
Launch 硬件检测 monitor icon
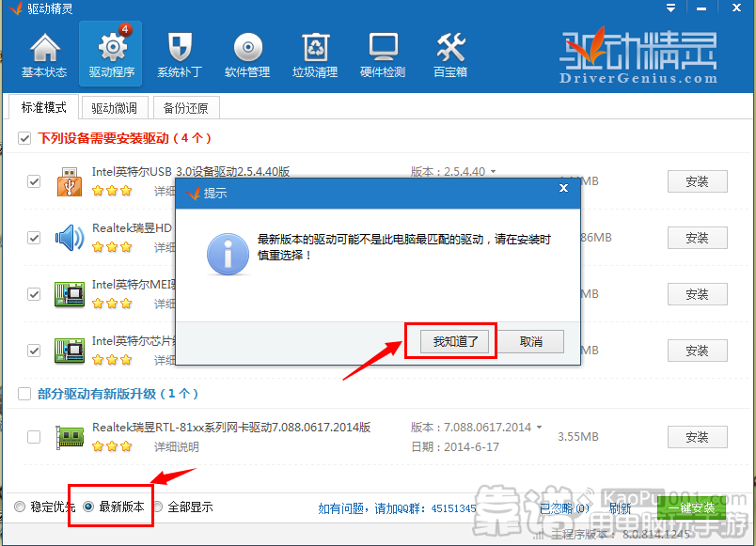click(x=382, y=54)
